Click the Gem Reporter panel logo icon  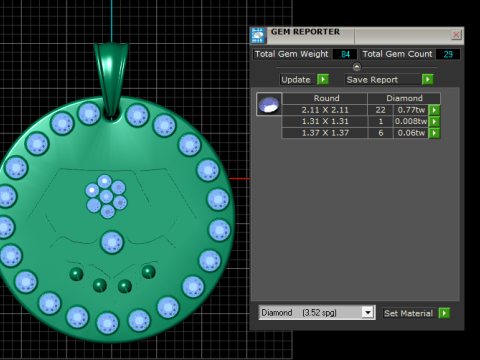(x=258, y=35)
